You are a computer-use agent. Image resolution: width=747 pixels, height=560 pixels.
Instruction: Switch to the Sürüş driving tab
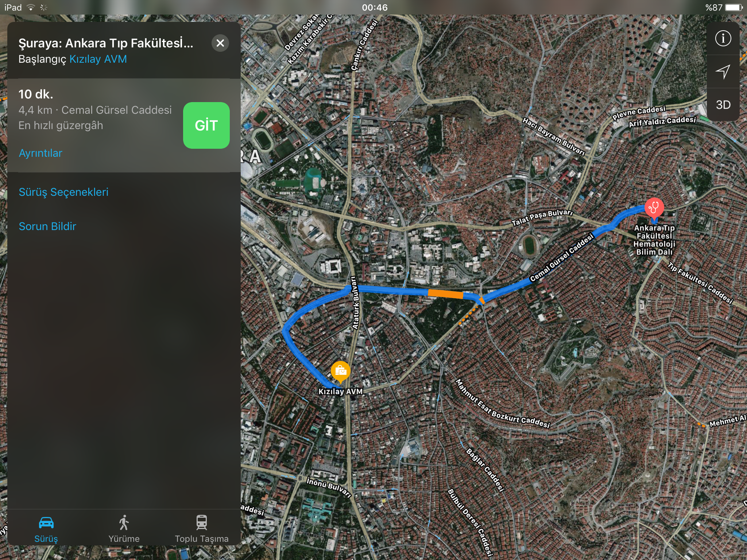tap(46, 529)
